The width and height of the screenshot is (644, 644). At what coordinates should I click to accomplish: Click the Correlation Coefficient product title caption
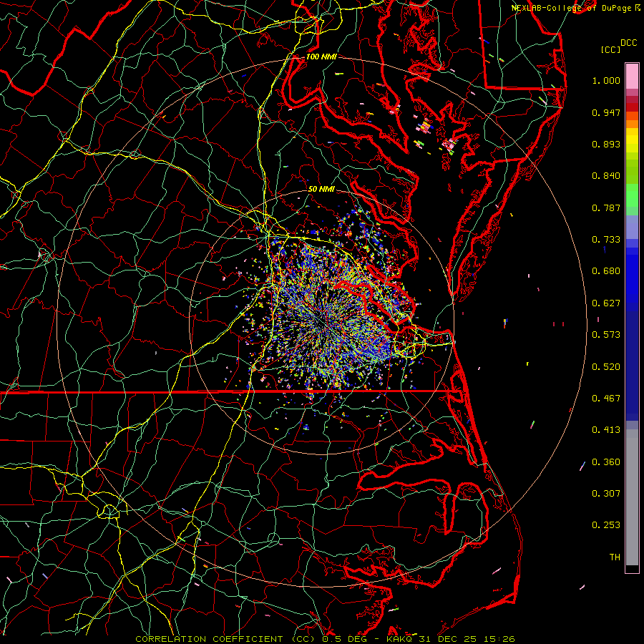point(324,639)
